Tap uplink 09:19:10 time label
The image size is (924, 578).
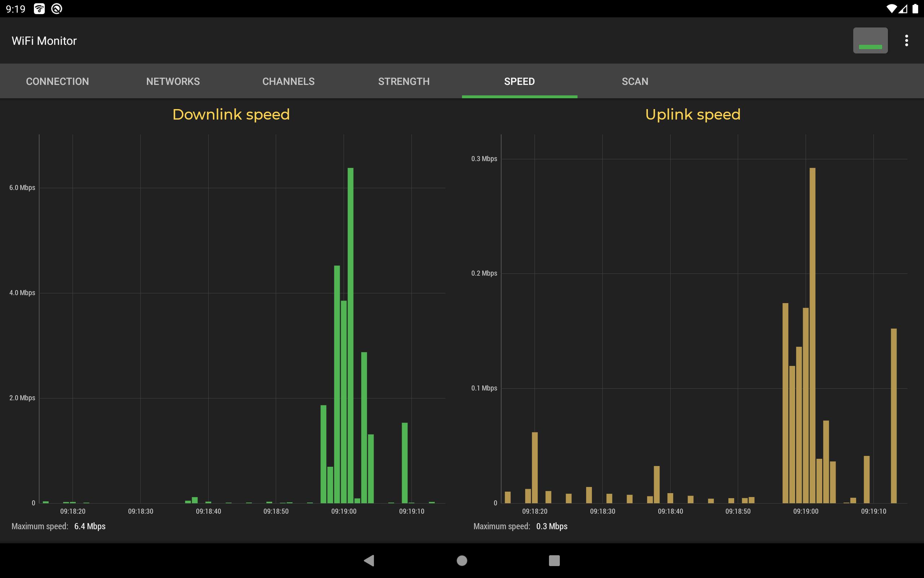point(873,512)
